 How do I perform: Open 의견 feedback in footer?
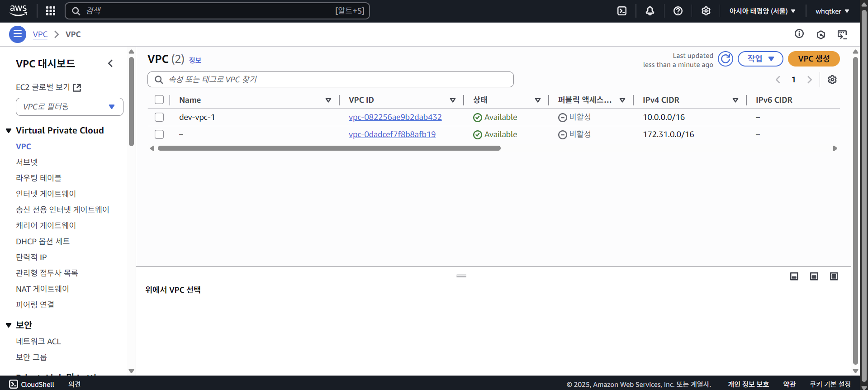click(x=74, y=384)
